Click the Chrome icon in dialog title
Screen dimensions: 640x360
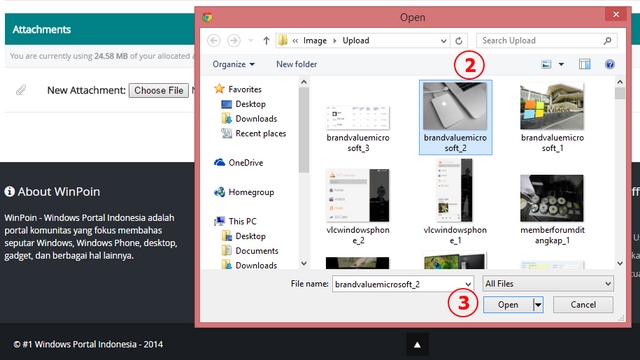207,17
